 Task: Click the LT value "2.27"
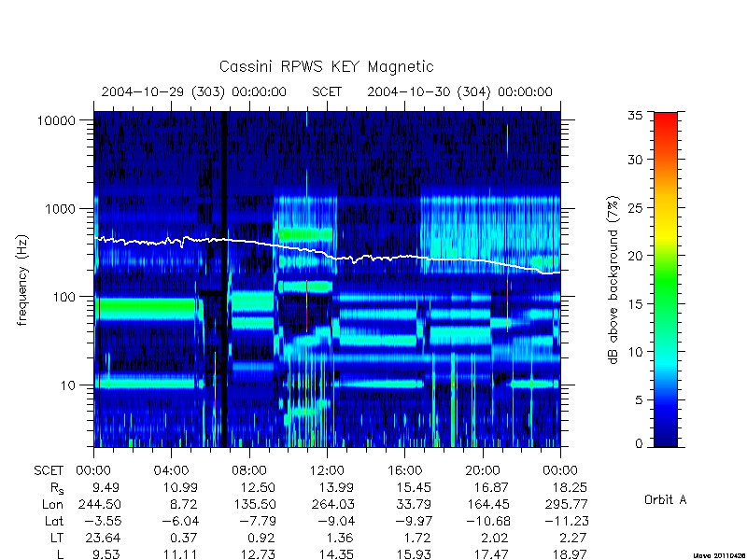pyautogui.click(x=572, y=539)
